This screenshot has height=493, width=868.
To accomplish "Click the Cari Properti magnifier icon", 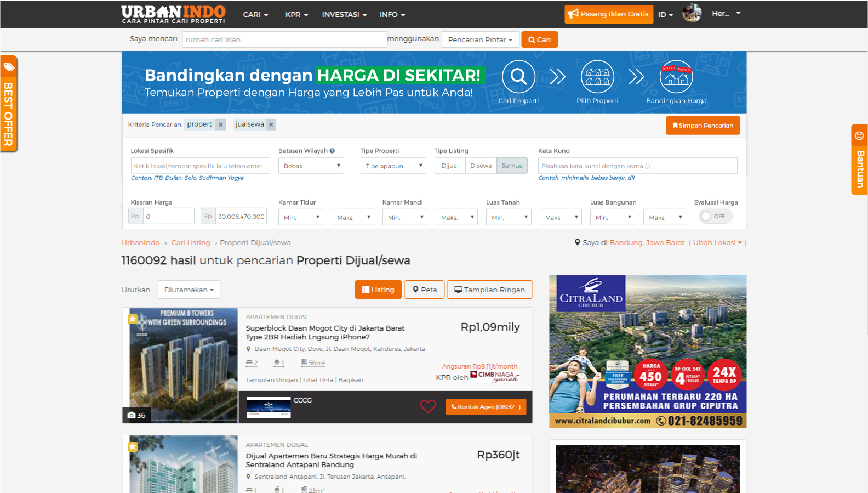I will (518, 77).
